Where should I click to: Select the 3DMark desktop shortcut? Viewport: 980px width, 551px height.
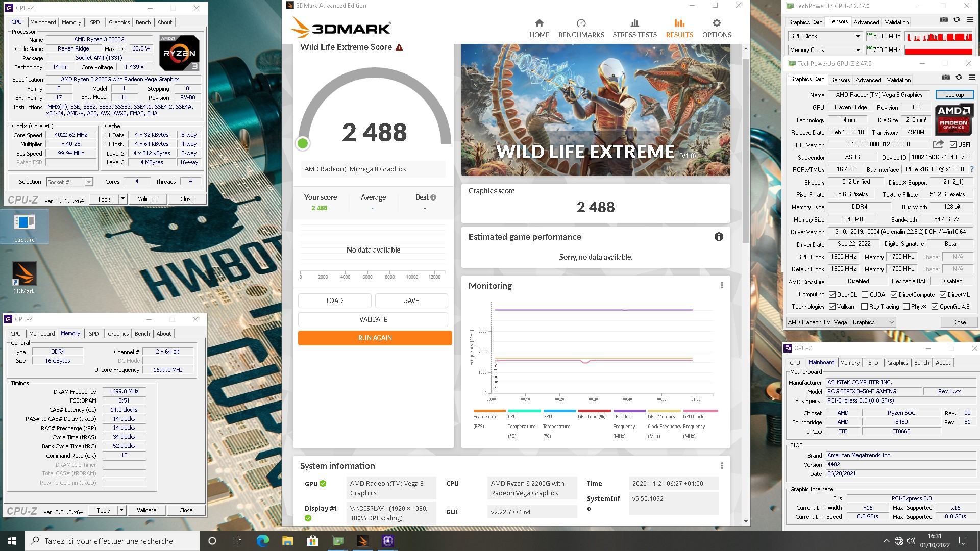[x=24, y=278]
